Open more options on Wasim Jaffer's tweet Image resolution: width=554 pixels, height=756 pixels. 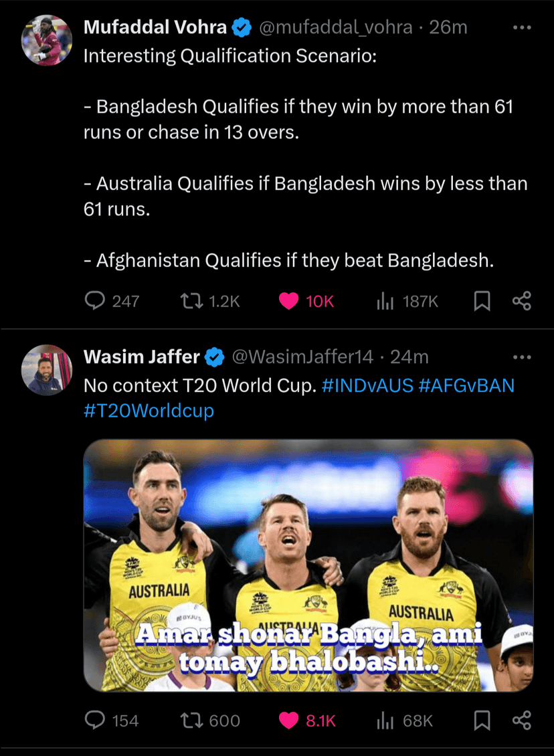coord(521,358)
